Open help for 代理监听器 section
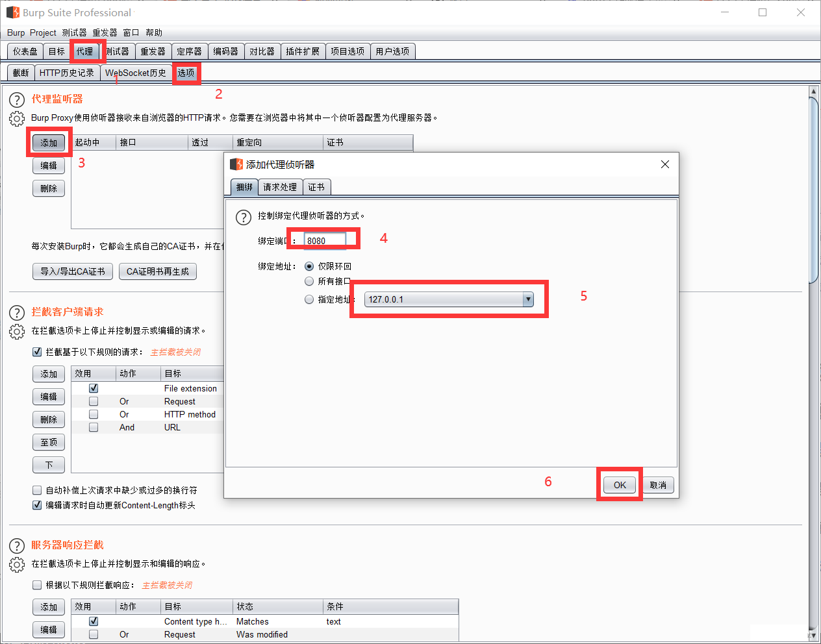 click(x=17, y=100)
